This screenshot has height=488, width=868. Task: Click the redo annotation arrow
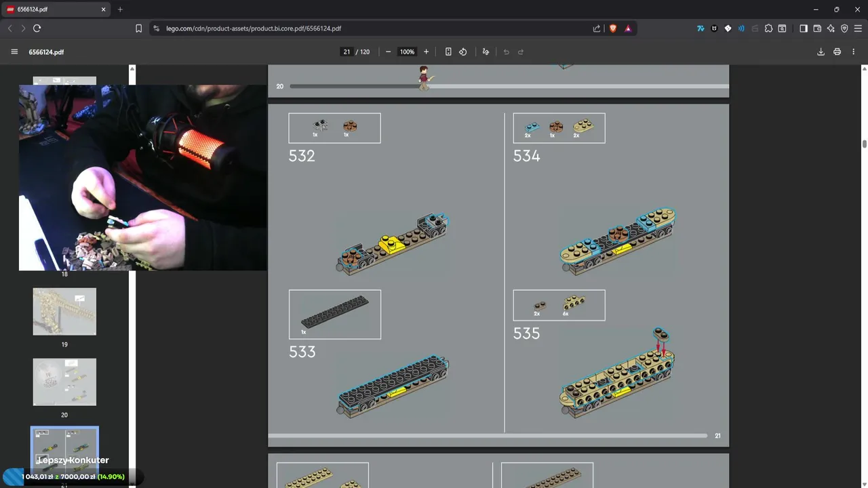click(521, 52)
